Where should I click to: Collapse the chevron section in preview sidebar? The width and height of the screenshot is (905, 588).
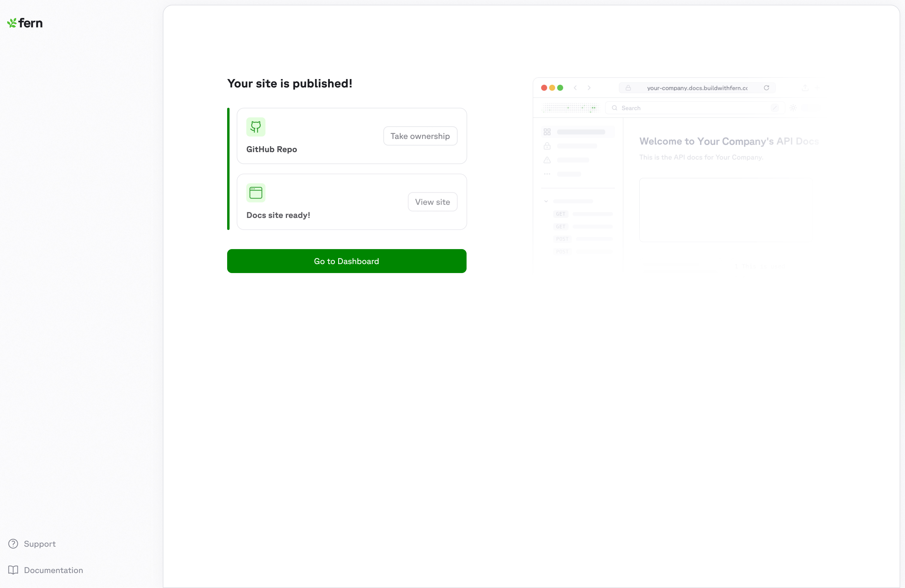pos(546,201)
